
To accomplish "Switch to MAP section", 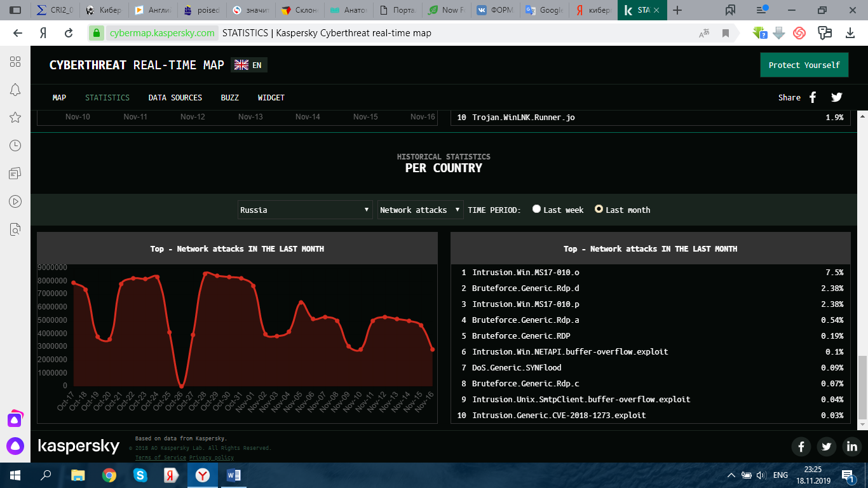I will [59, 97].
